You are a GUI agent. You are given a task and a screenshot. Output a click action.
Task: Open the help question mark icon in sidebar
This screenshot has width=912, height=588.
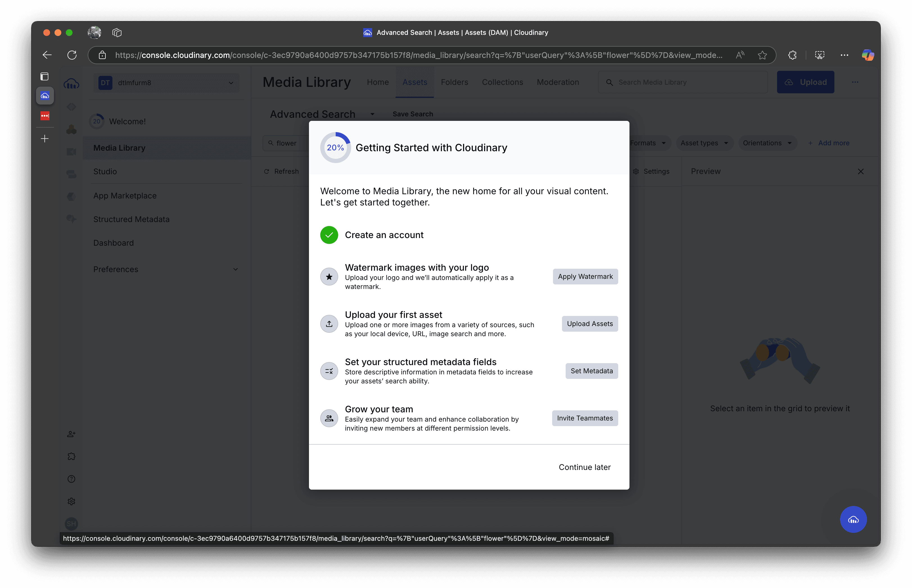tap(71, 479)
